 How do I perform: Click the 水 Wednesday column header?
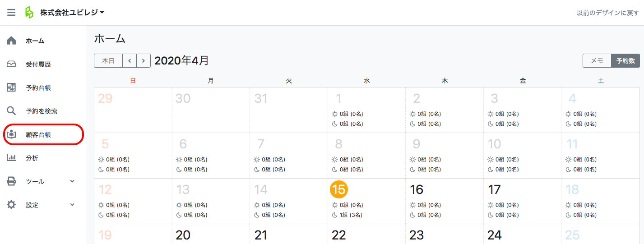click(x=367, y=81)
